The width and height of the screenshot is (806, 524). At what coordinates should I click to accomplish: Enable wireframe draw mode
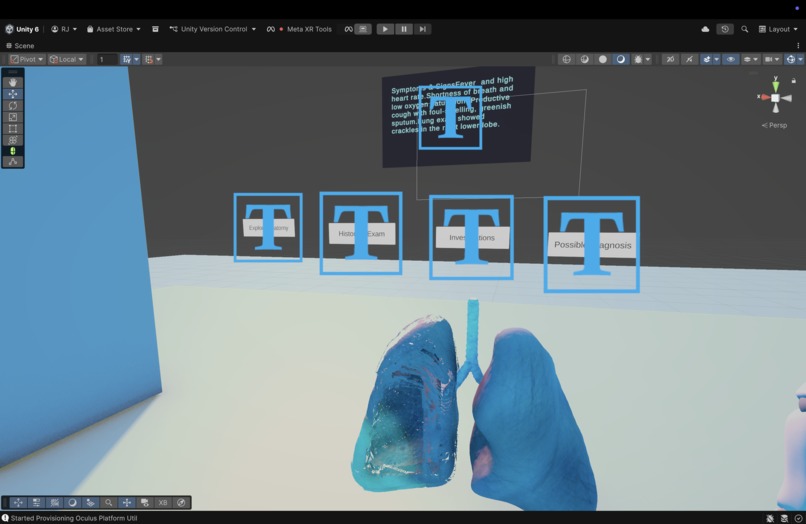click(566, 59)
